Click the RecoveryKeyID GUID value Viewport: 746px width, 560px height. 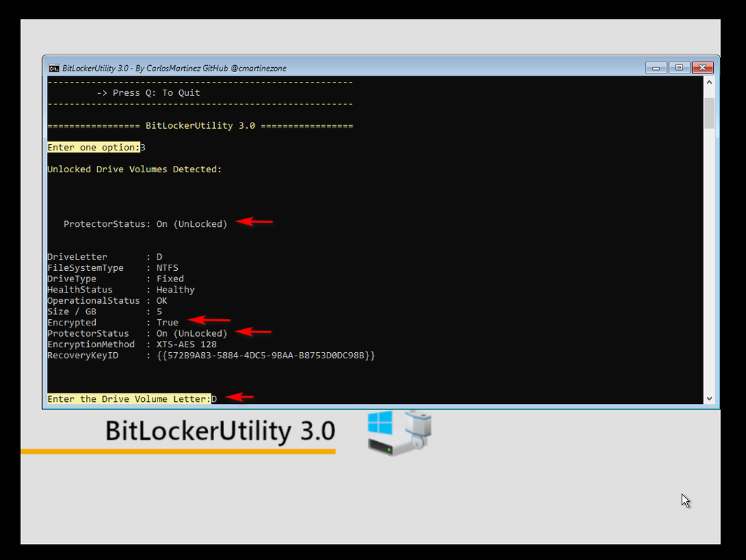(265, 356)
